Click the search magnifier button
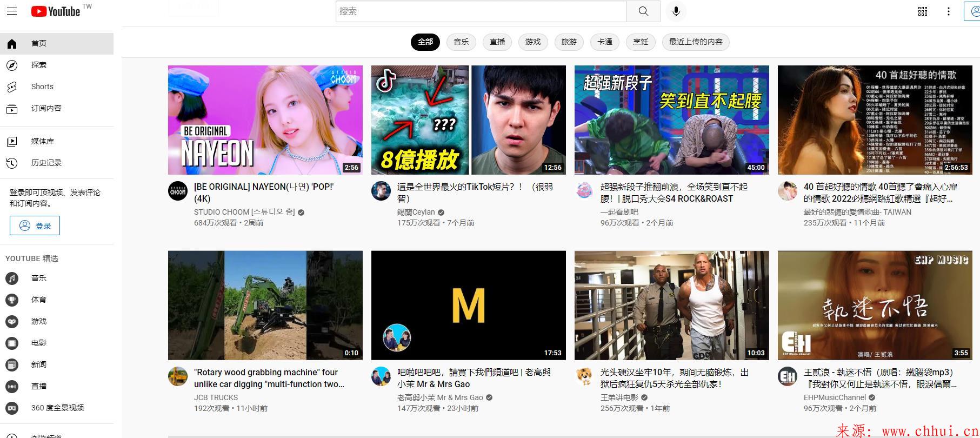Screen dimensions: 980x438 pos(643,11)
